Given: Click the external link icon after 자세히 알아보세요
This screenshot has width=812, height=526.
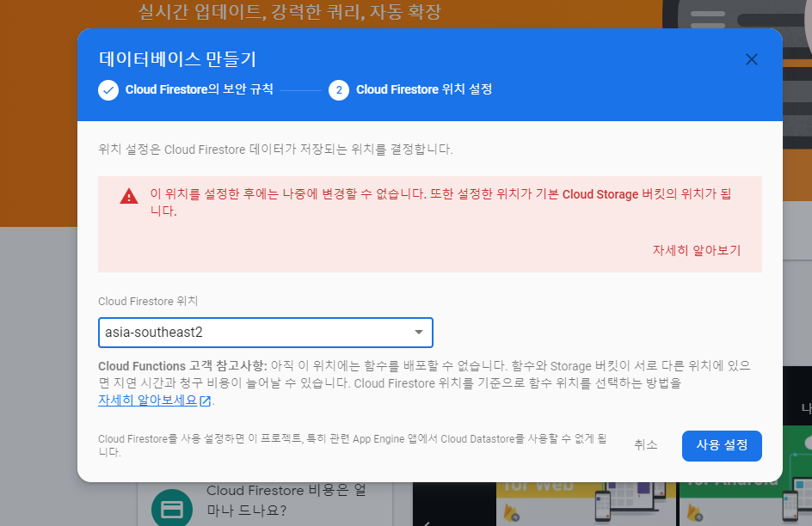Looking at the screenshot, I should tap(205, 401).
